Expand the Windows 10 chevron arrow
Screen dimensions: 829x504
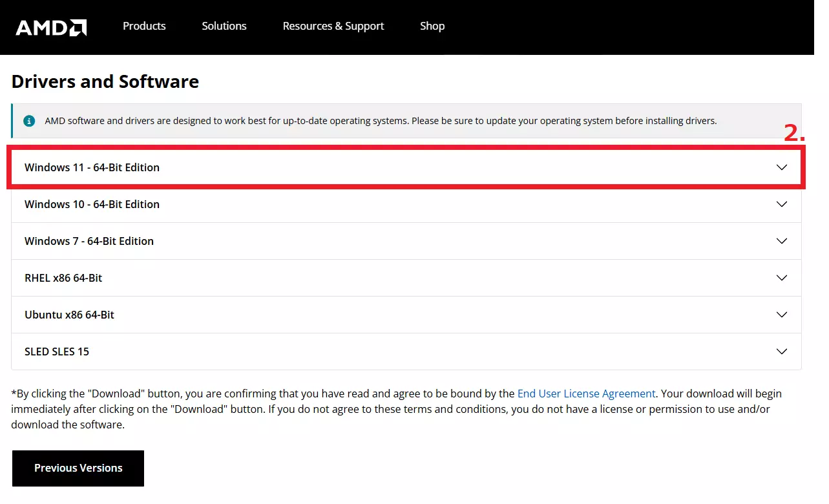coord(782,204)
